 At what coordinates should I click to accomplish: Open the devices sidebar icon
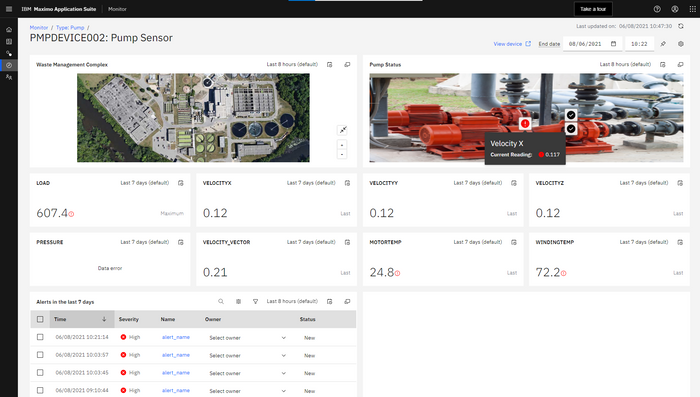click(x=9, y=53)
